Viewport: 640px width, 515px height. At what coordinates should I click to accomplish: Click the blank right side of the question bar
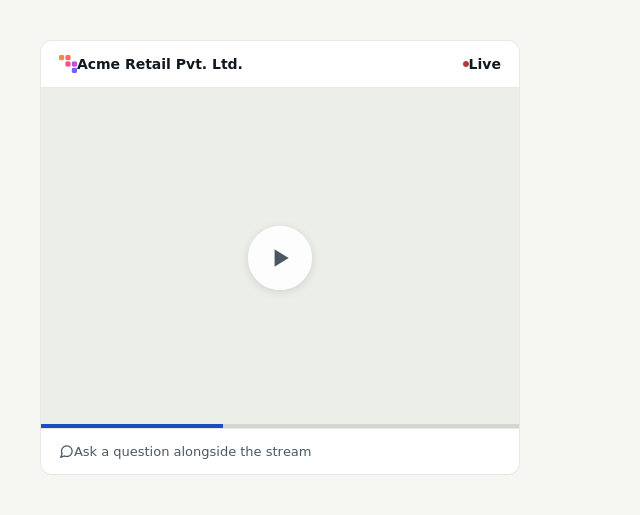[414, 451]
